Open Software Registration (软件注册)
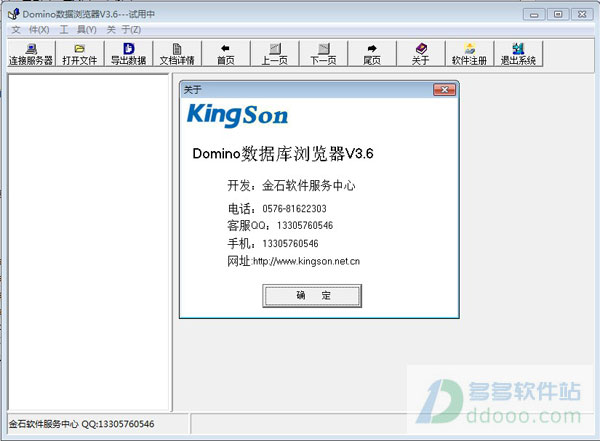 (x=470, y=54)
